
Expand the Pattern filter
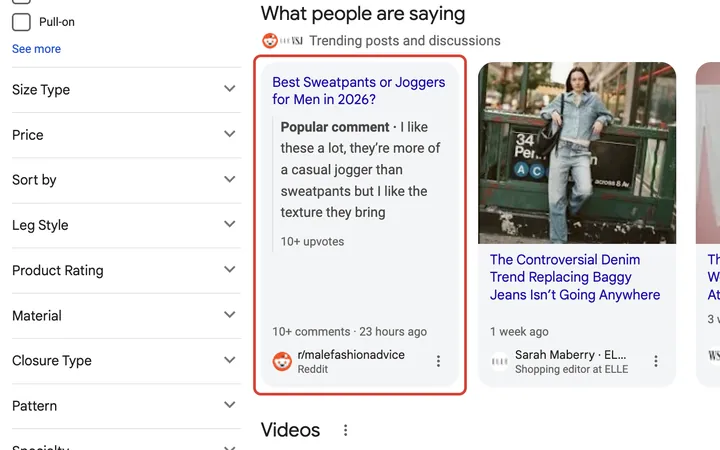[x=126, y=406]
